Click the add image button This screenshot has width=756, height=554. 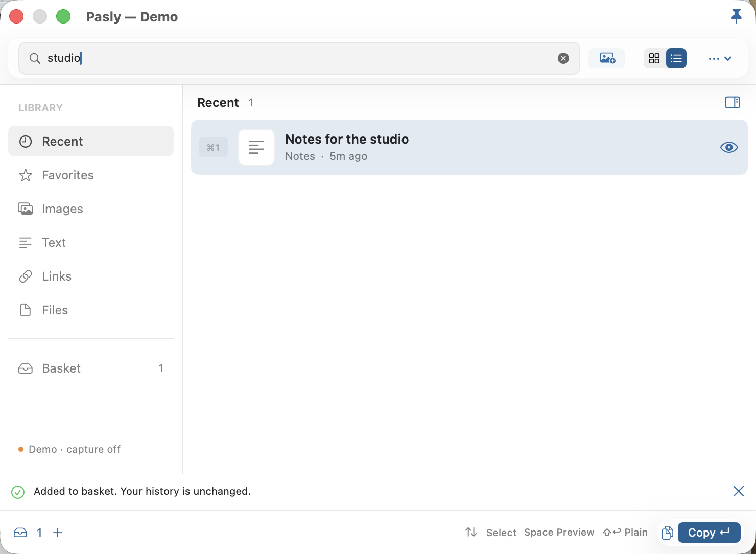tap(607, 58)
